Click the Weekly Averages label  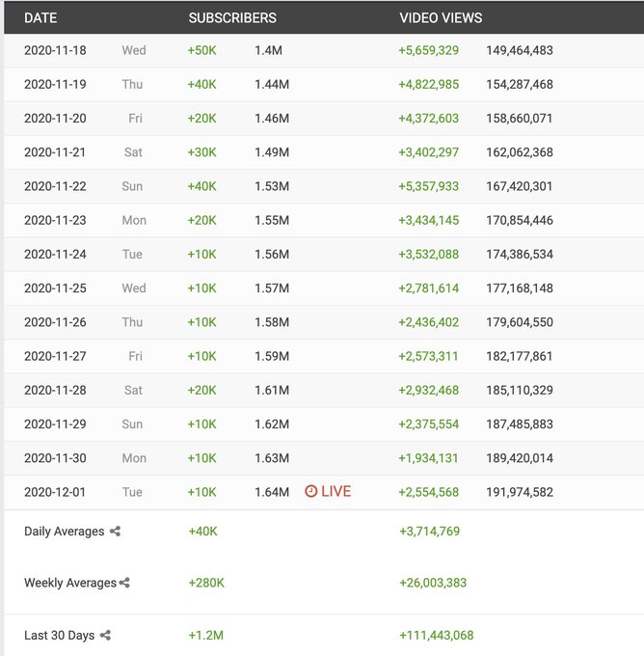pyautogui.click(x=70, y=583)
